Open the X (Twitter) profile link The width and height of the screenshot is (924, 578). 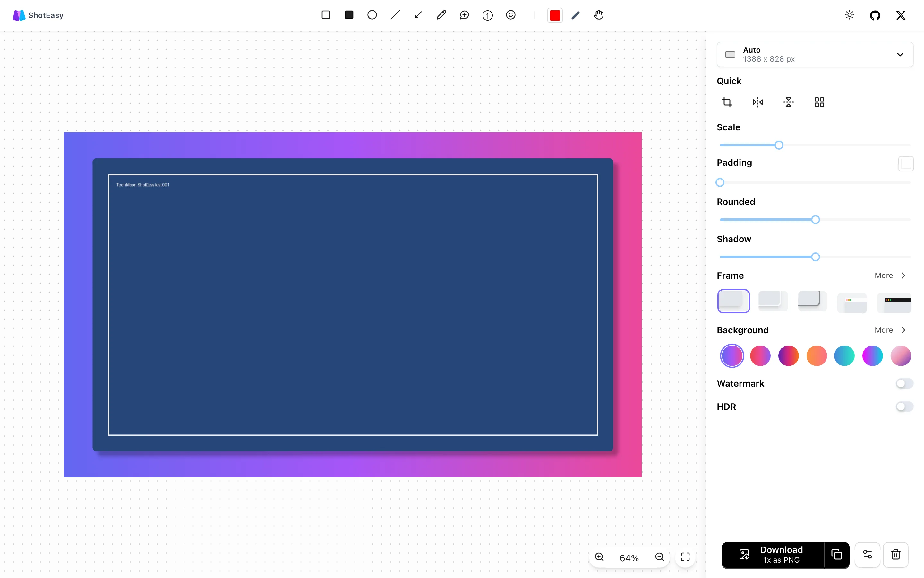[x=901, y=15]
